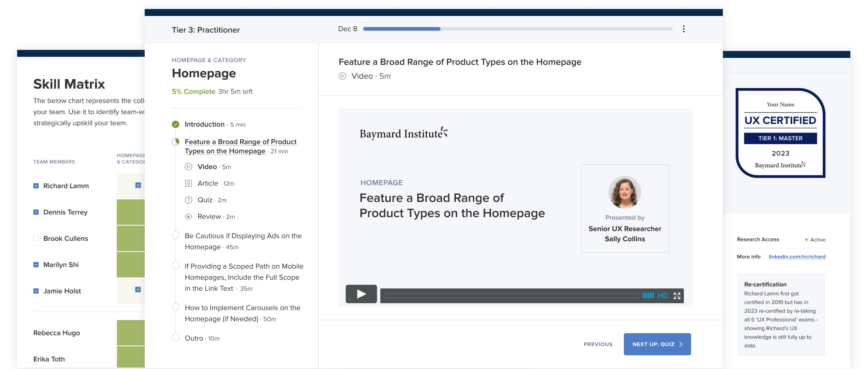The width and height of the screenshot is (868, 369).
Task: Adjust the video volume bars
Action: (x=648, y=295)
